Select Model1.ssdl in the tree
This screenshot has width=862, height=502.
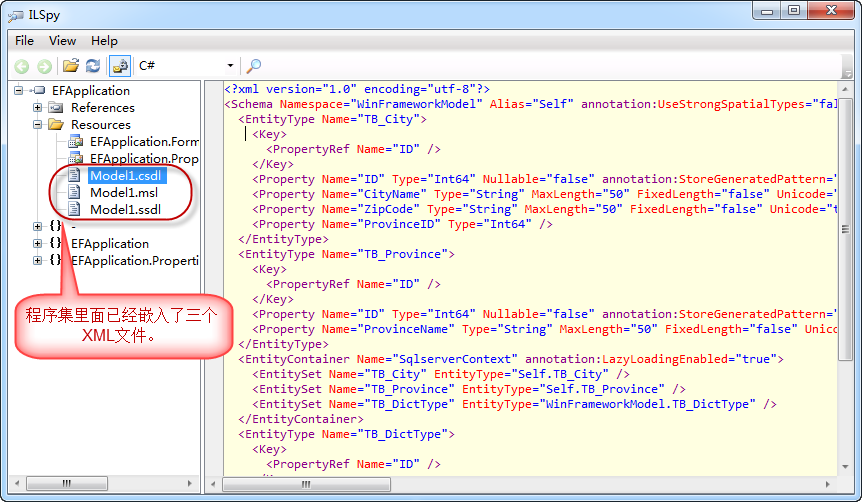coord(125,210)
